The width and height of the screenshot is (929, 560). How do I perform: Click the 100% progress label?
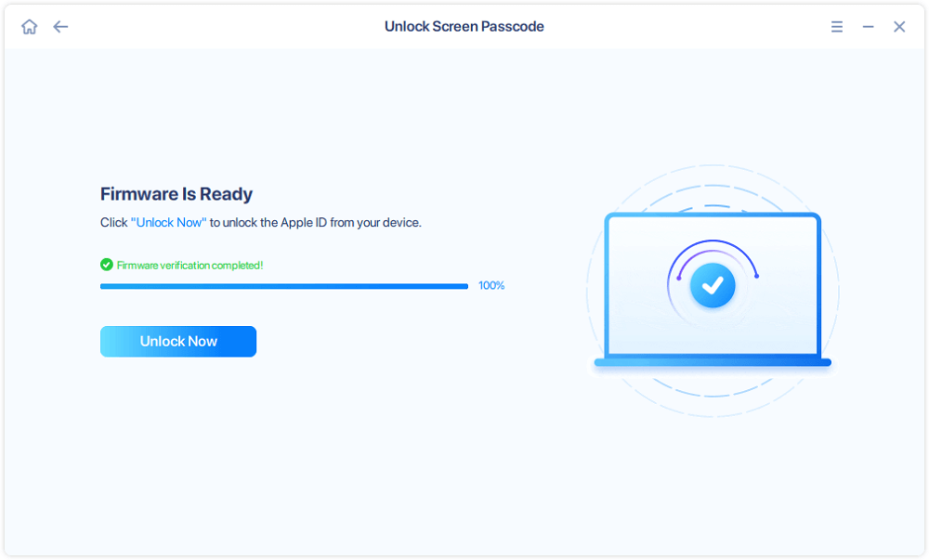(x=491, y=286)
